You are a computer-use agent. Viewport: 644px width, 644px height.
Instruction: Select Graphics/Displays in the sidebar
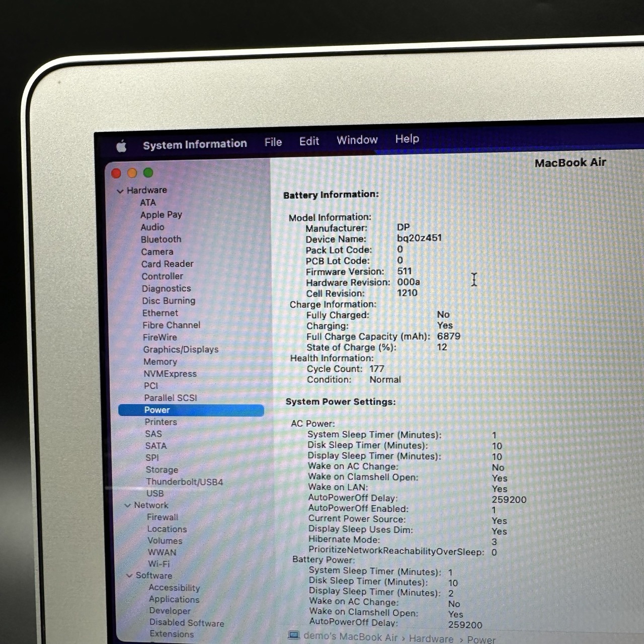181,350
